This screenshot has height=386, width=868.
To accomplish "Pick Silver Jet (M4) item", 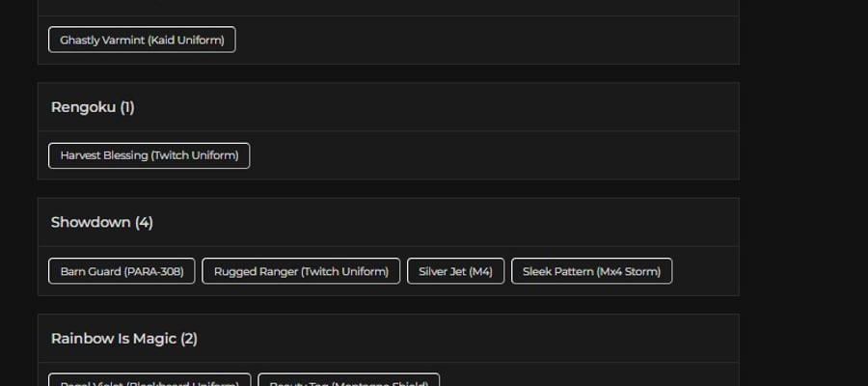I will point(455,271).
